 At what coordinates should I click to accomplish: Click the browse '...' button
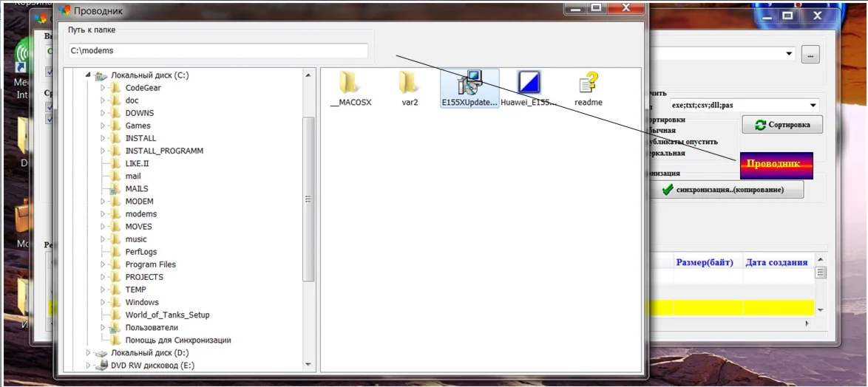(x=810, y=55)
